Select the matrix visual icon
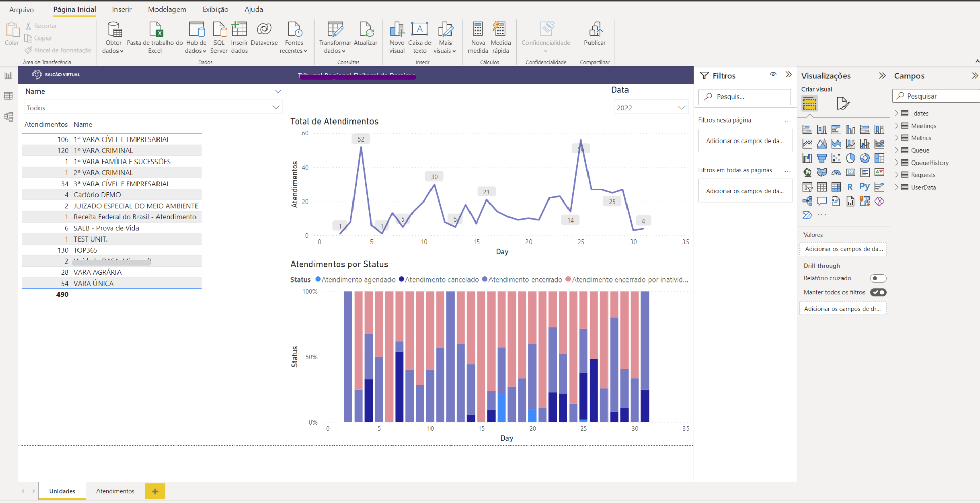 pyautogui.click(x=836, y=187)
